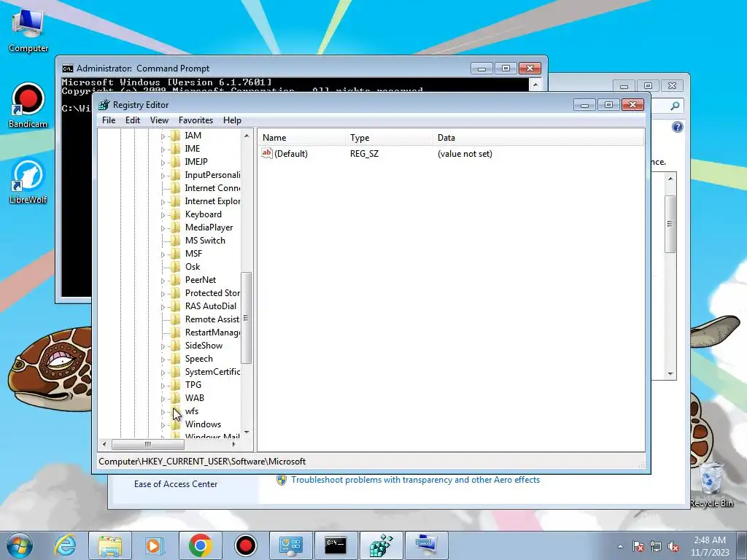Open the View menu in Registry Editor
Screen dimensions: 747x560
tap(159, 120)
